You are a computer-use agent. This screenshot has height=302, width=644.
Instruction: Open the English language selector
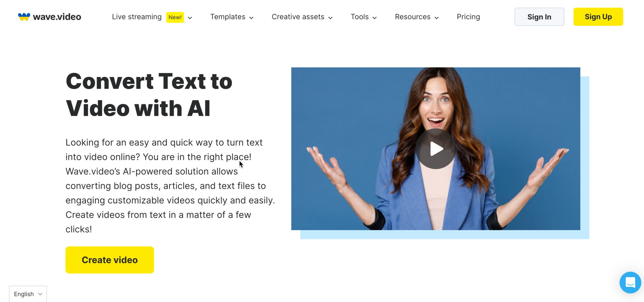click(x=28, y=294)
